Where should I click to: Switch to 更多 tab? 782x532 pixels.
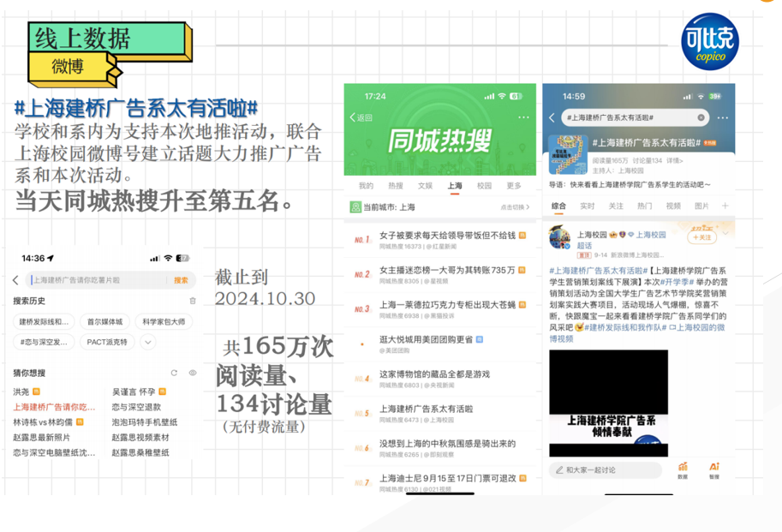pos(514,186)
